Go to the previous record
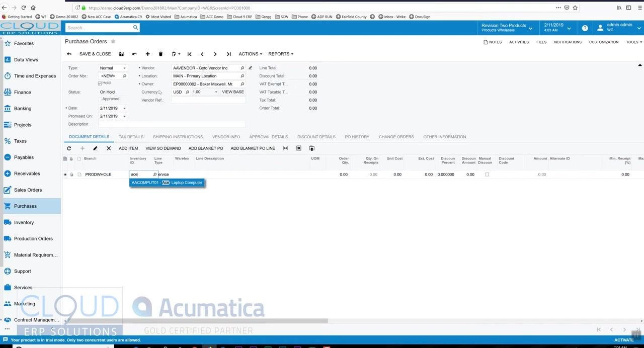 (x=202, y=54)
